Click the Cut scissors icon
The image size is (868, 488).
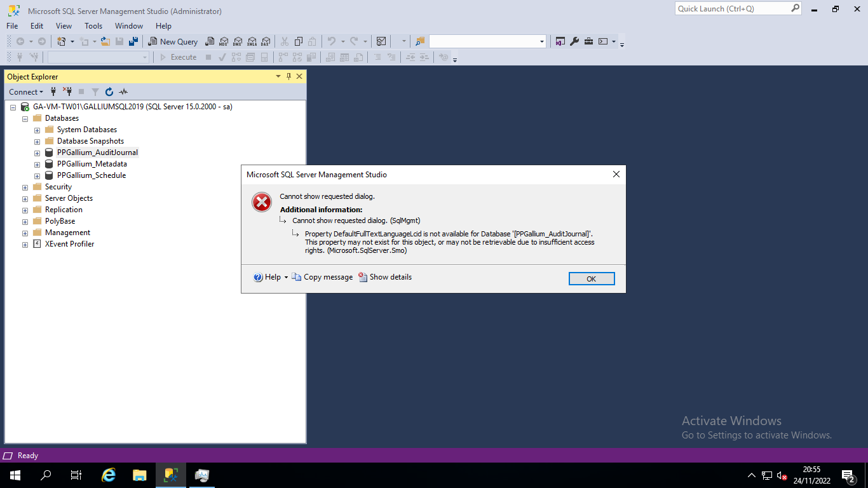(285, 41)
